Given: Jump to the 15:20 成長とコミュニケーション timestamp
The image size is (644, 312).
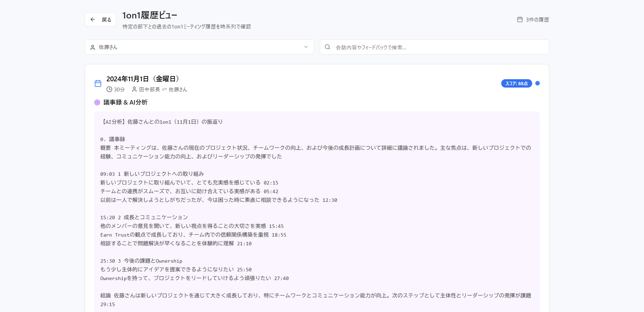Looking at the screenshot, I should tap(107, 217).
